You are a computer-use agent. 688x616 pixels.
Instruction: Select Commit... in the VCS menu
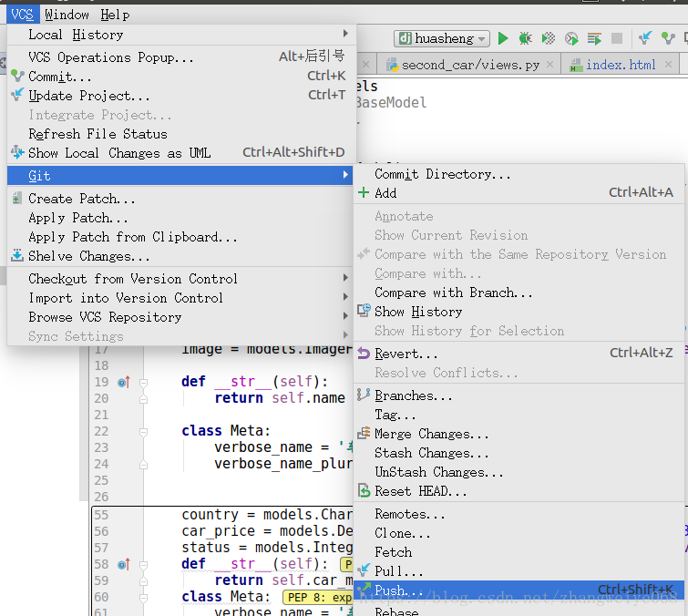click(x=181, y=77)
